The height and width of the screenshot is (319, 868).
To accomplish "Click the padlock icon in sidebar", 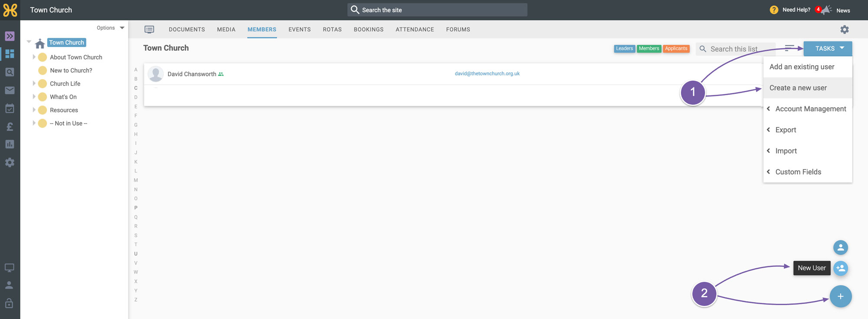I will 9,303.
